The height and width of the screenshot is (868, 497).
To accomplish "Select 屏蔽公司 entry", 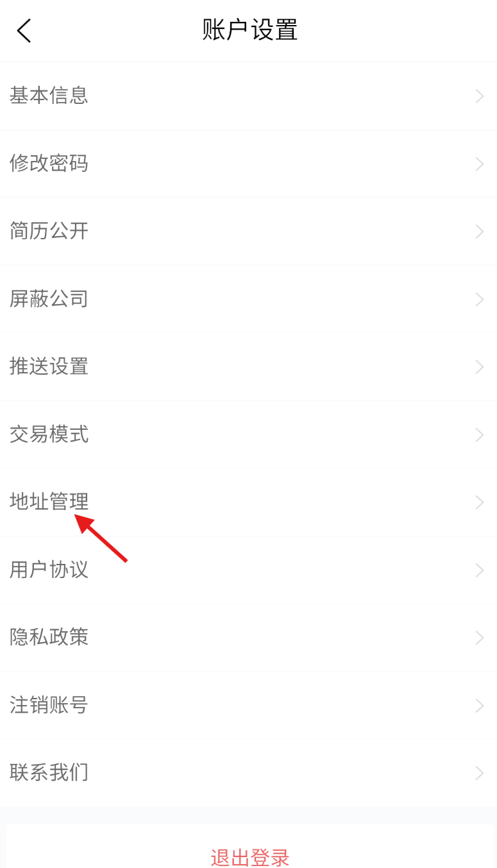I will coord(248,299).
